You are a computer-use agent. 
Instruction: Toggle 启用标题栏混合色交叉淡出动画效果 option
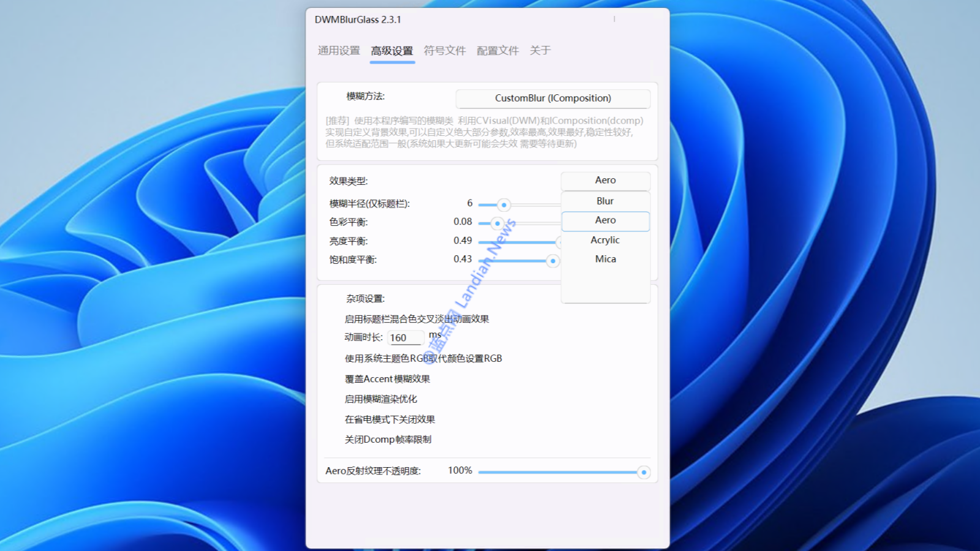417,319
